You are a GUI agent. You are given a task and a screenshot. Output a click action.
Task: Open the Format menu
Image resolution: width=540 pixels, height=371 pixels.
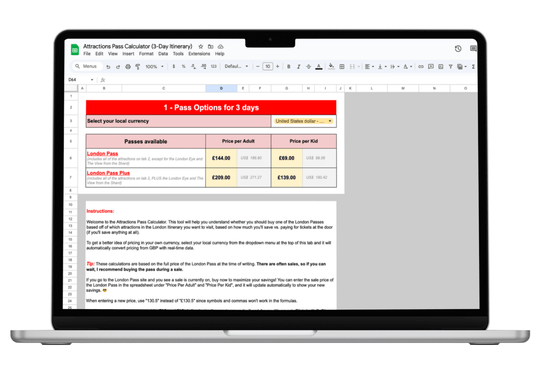click(146, 54)
